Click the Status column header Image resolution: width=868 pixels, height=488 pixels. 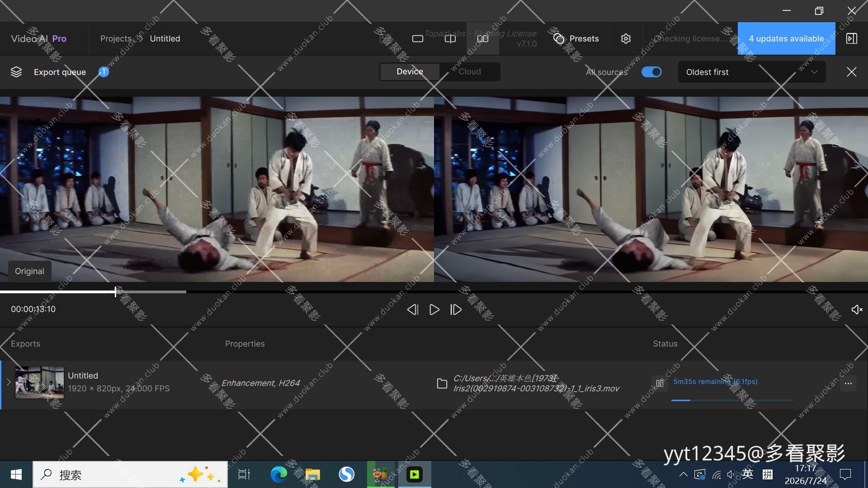665,344
